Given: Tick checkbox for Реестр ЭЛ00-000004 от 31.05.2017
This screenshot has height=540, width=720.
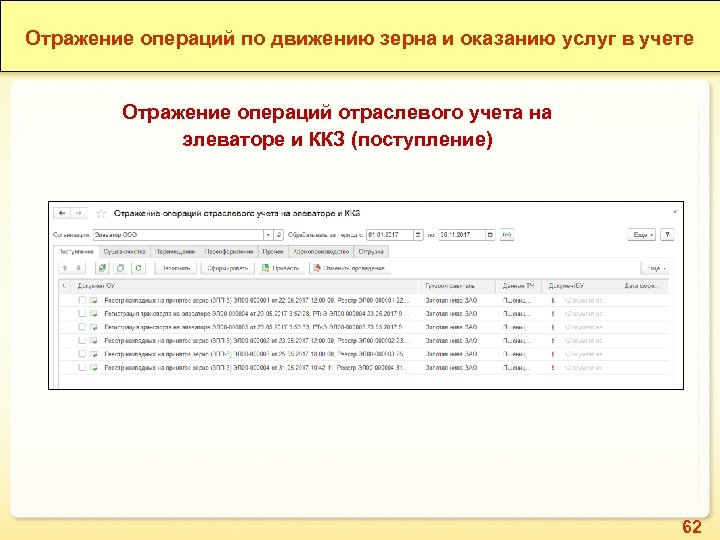Looking at the screenshot, I should [x=82, y=368].
